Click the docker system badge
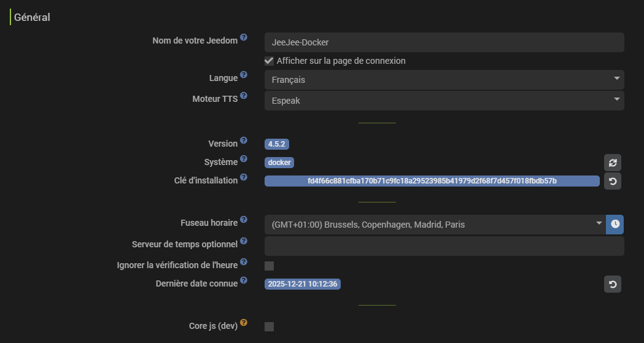 279,163
